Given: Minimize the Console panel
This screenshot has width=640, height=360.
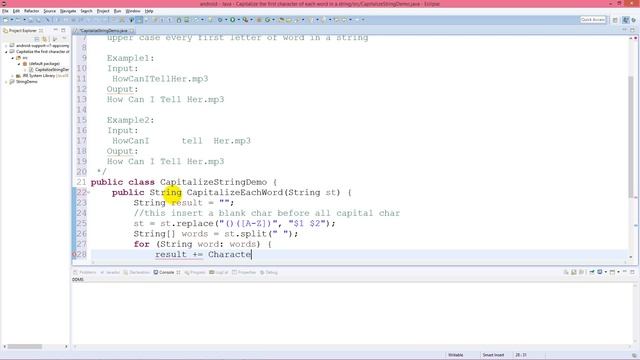Looking at the screenshot, I should (624, 271).
